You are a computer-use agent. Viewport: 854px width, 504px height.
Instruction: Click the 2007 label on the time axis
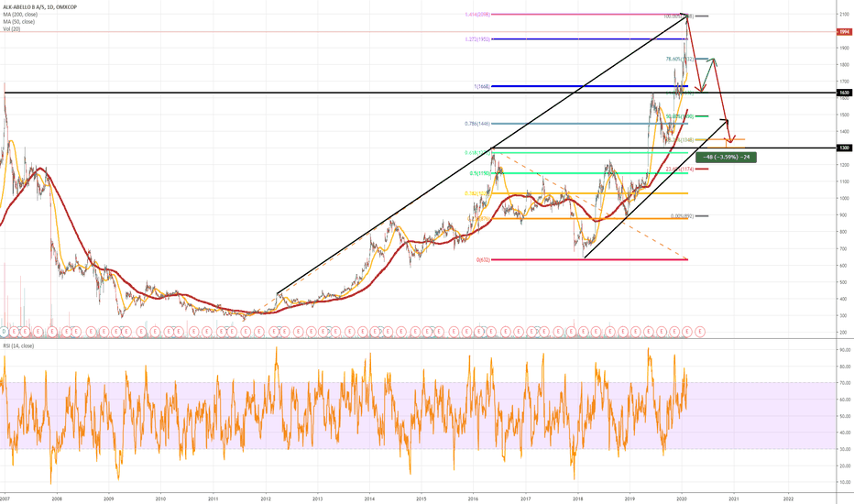(5, 499)
